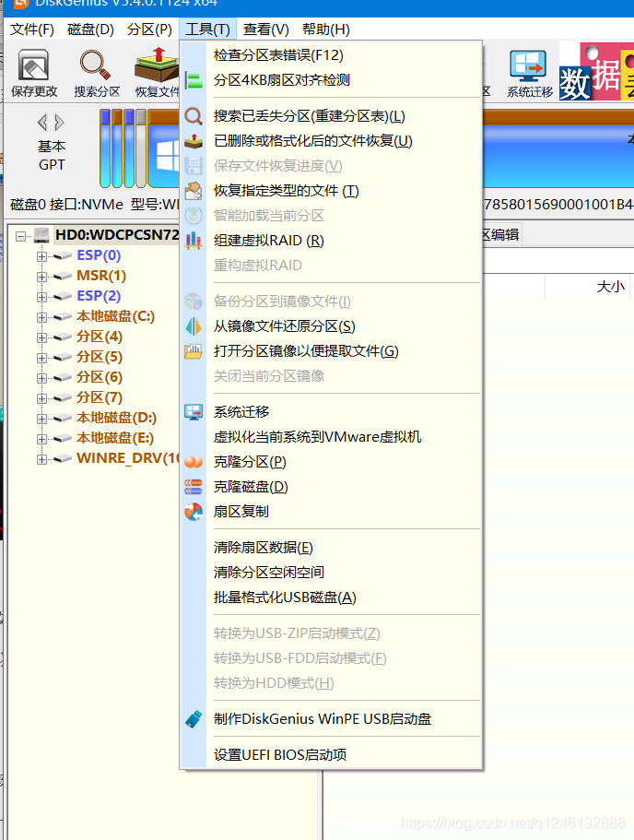This screenshot has height=840, width=634.
Task: Expand the WINRE_DRV partition node
Action: pos(41,459)
